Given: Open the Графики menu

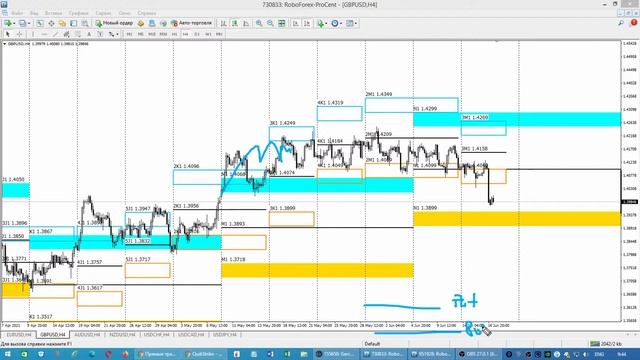Looking at the screenshot, I should click(78, 13).
